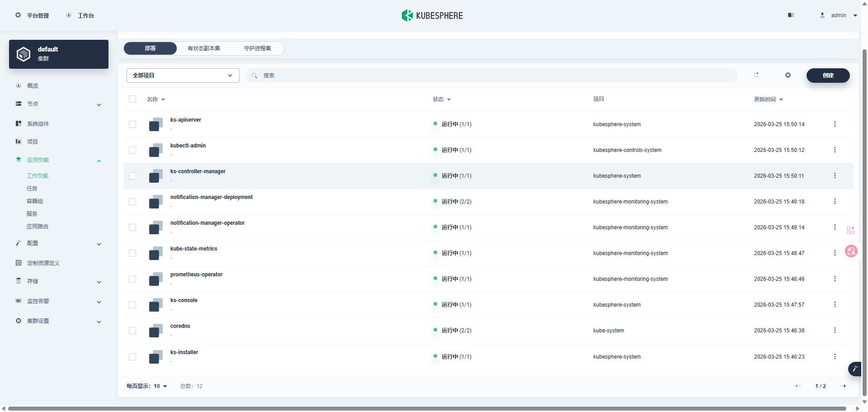Toggle the select-all header checkbox
Viewport: 868px width, 412px height.
pyautogui.click(x=132, y=99)
